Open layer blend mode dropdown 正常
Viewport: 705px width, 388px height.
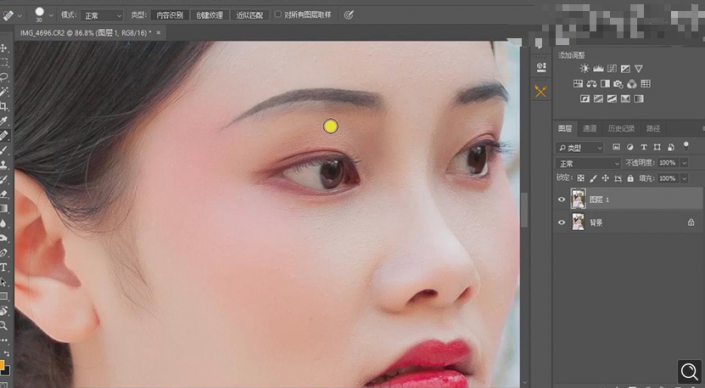pyautogui.click(x=588, y=163)
